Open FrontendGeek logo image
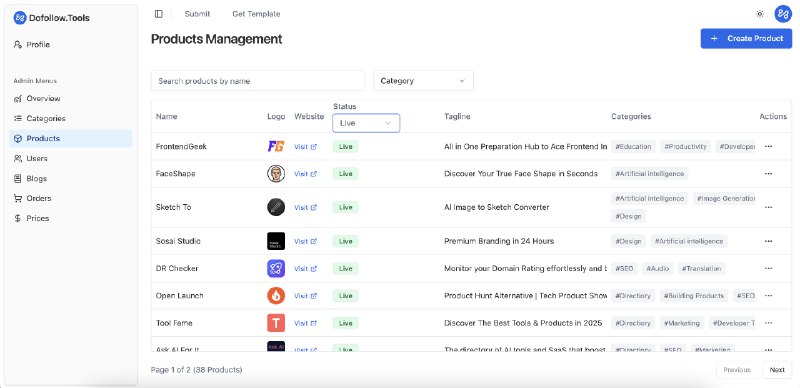This screenshot has width=800, height=388. [x=276, y=147]
